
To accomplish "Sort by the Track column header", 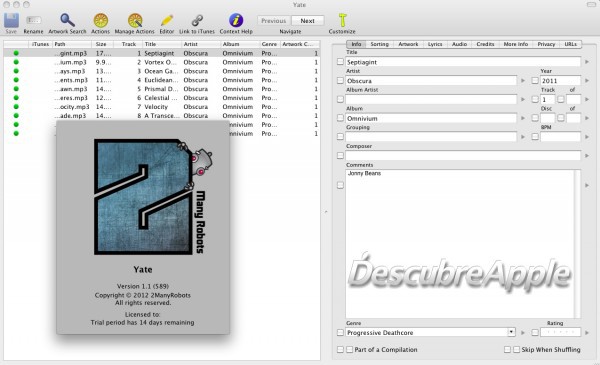I will (129, 44).
